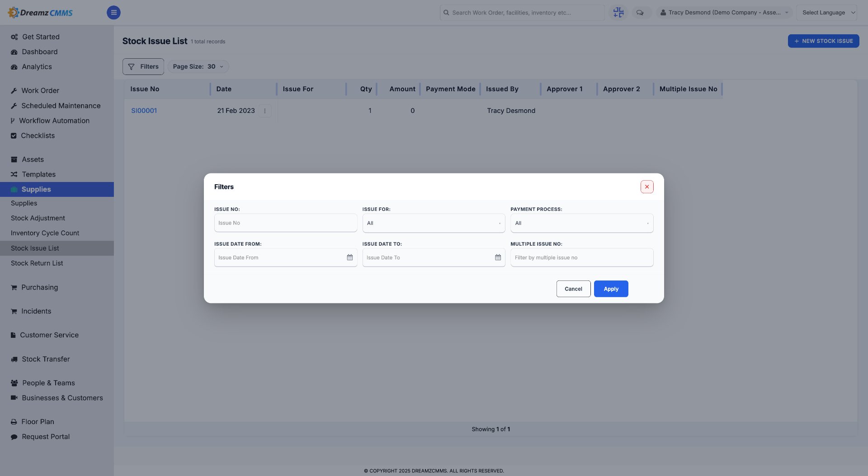Open stock issue SI00001 link
The width and height of the screenshot is (868, 476).
[x=144, y=111]
